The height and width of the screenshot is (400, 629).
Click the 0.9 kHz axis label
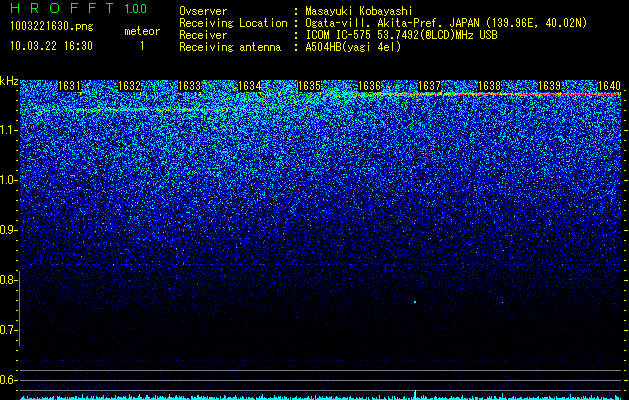pos(7,230)
